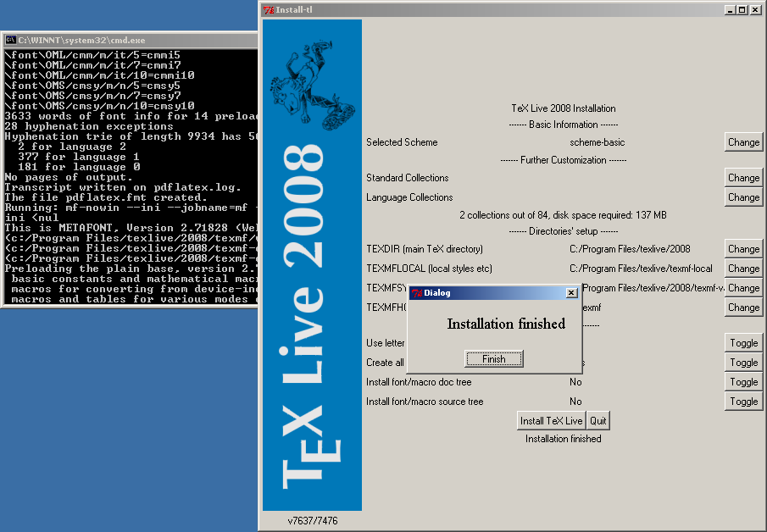Toggle Install font/macro doc tree
Image resolution: width=767 pixels, height=532 pixels.
click(x=743, y=382)
